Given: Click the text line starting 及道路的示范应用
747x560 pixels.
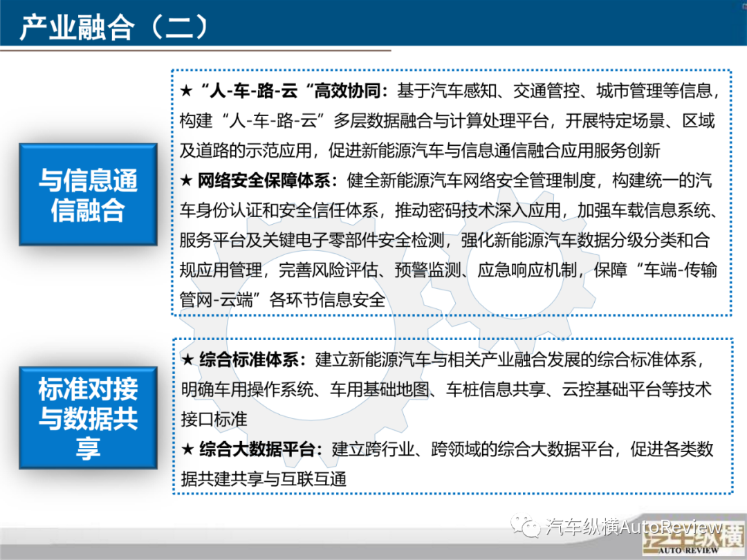Looking at the screenshot, I should [x=420, y=150].
